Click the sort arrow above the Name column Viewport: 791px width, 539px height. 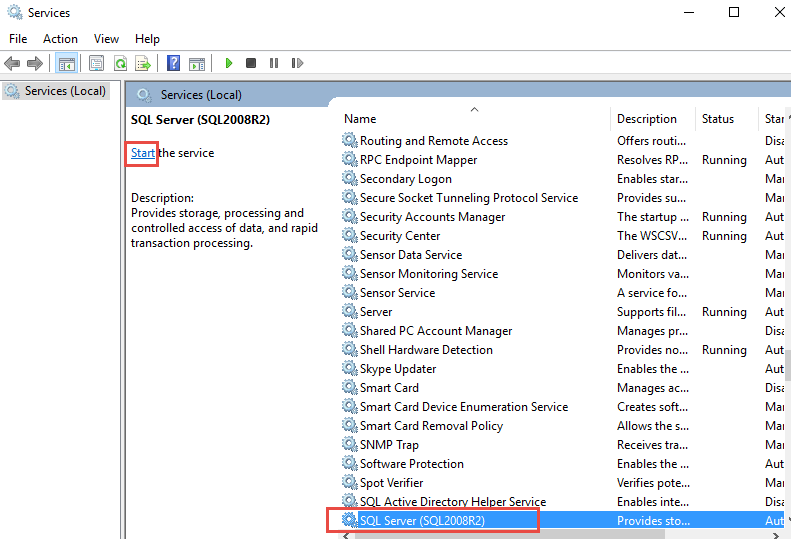coord(474,110)
